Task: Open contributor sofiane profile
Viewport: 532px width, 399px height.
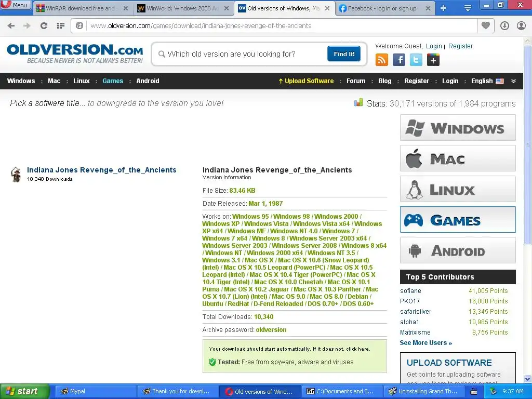Action: click(x=410, y=291)
